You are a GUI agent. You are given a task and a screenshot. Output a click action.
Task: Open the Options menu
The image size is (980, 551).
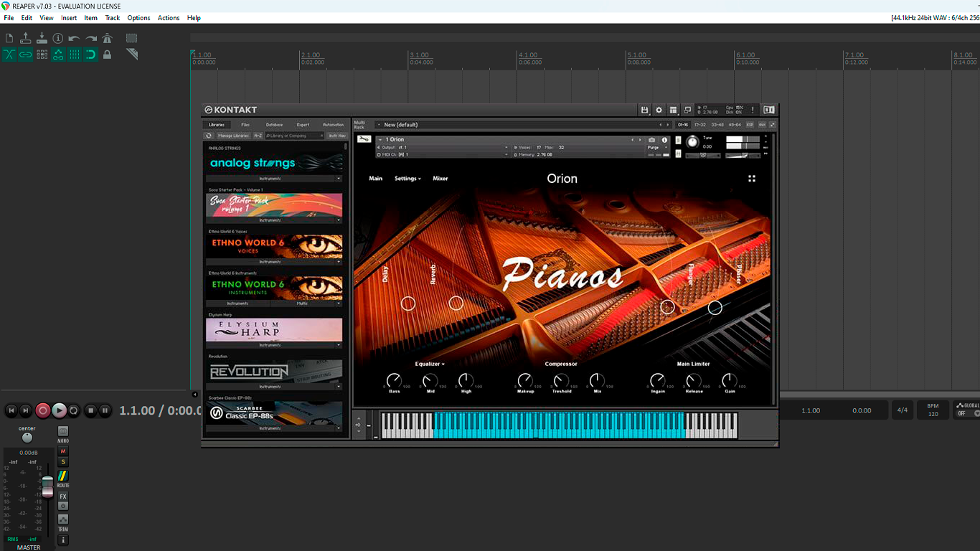(138, 18)
